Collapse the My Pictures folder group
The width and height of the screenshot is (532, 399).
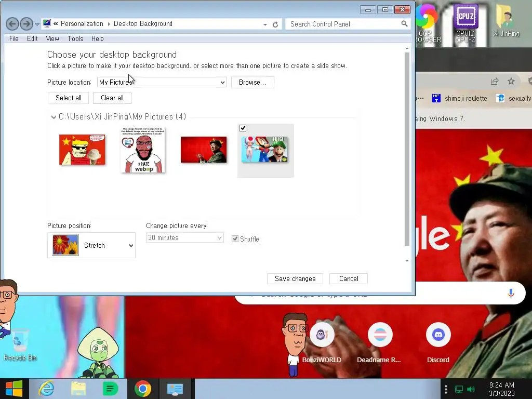point(54,117)
